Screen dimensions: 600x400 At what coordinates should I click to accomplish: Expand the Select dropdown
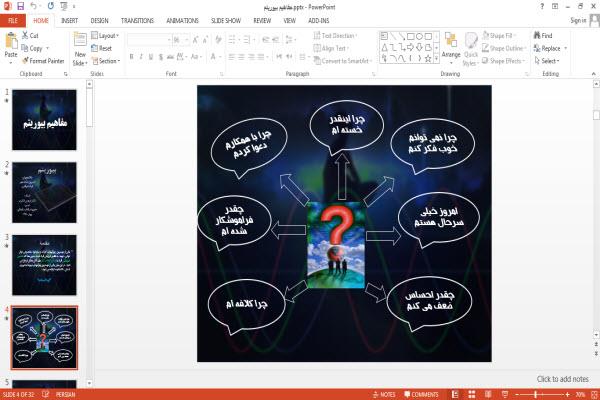pyautogui.click(x=547, y=61)
